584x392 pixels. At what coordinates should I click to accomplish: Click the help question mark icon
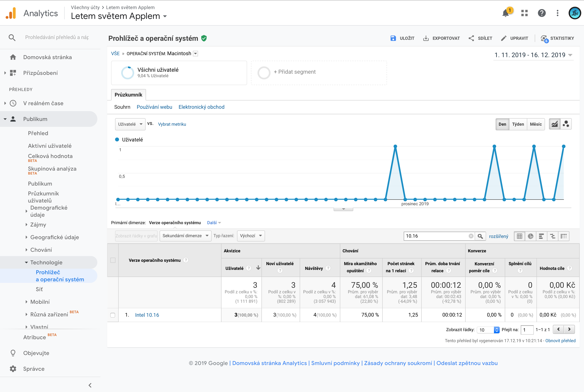pos(541,13)
